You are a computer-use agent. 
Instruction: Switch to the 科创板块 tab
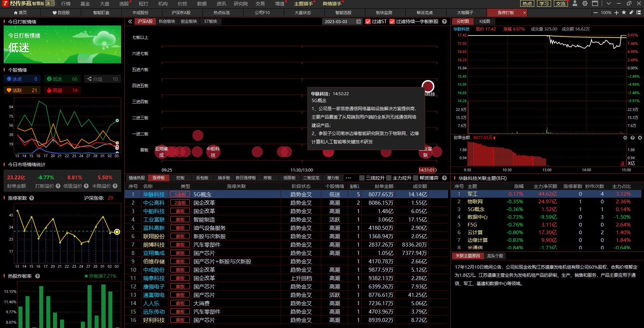coord(167,21)
